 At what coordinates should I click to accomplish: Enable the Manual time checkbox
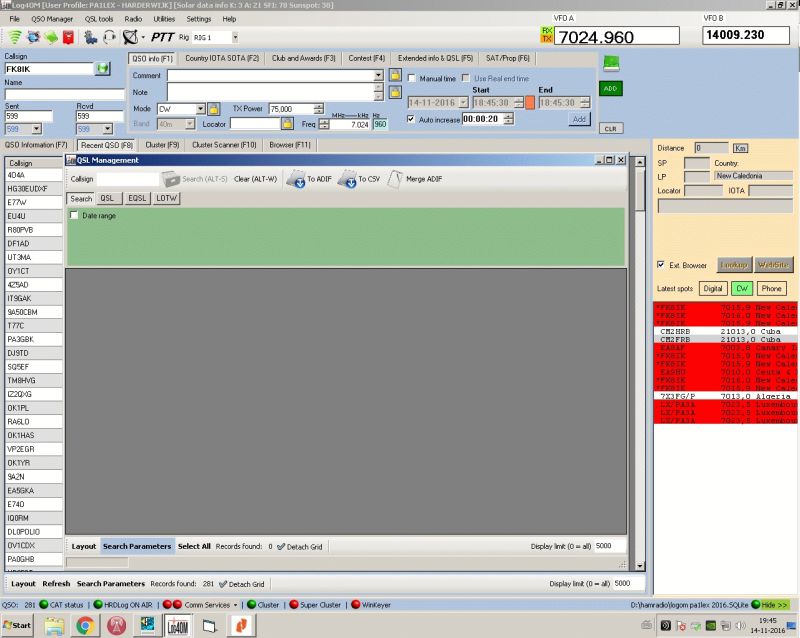(x=412, y=79)
